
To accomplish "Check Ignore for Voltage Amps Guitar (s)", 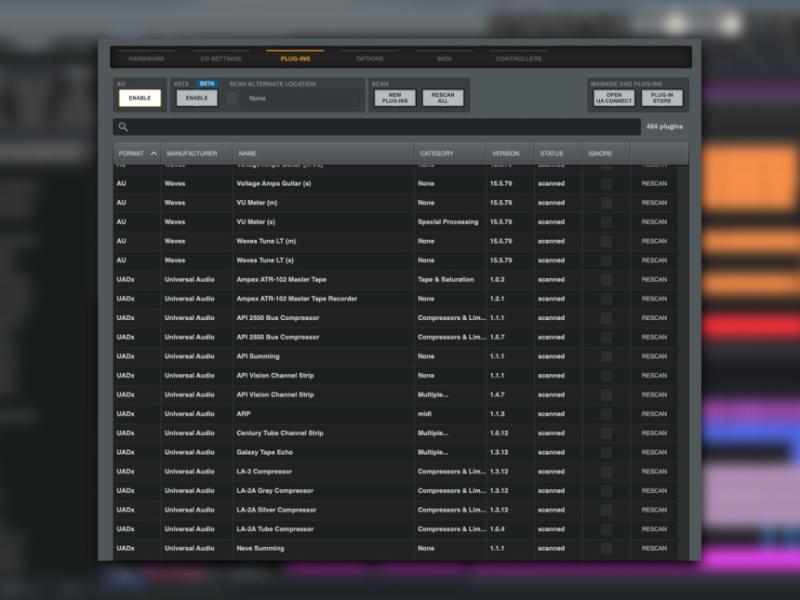I will pos(606,184).
